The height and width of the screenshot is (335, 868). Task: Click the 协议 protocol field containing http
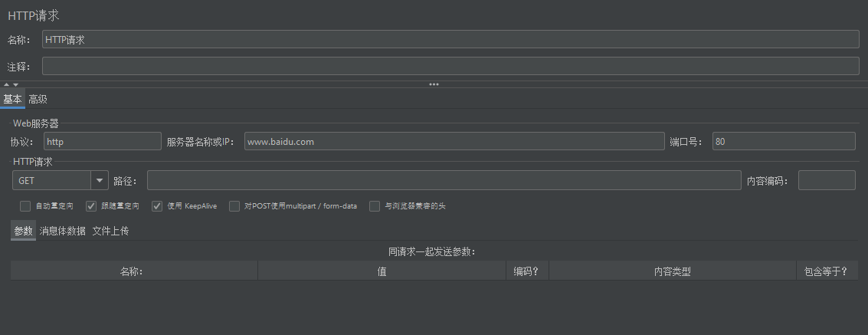tap(101, 142)
